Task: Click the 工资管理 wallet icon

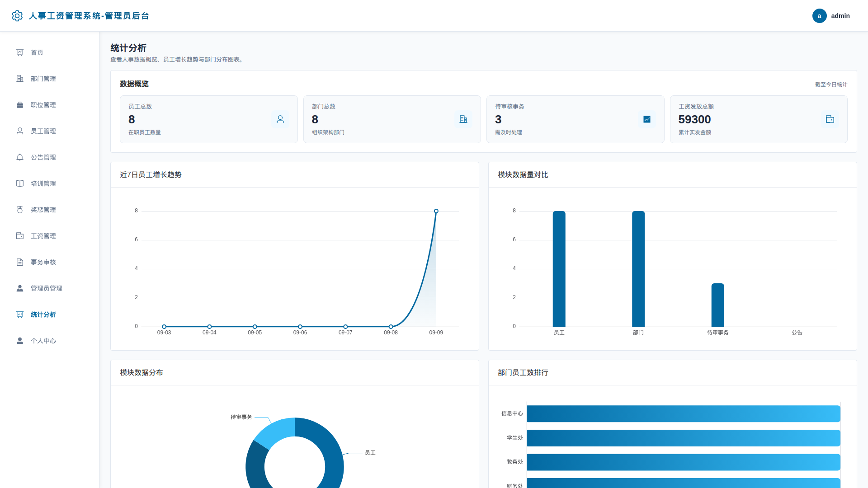Action: pyautogui.click(x=20, y=236)
